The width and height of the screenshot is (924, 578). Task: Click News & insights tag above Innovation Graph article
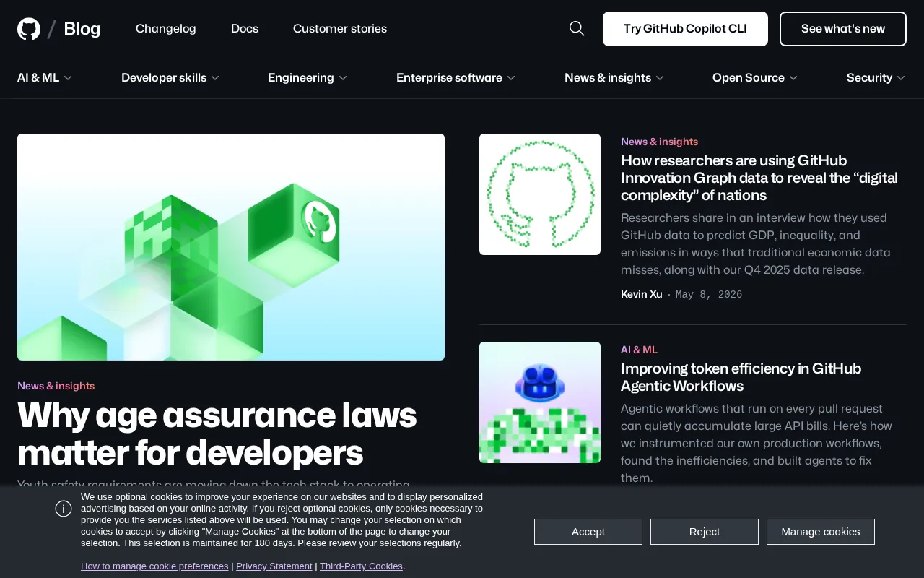tap(660, 142)
